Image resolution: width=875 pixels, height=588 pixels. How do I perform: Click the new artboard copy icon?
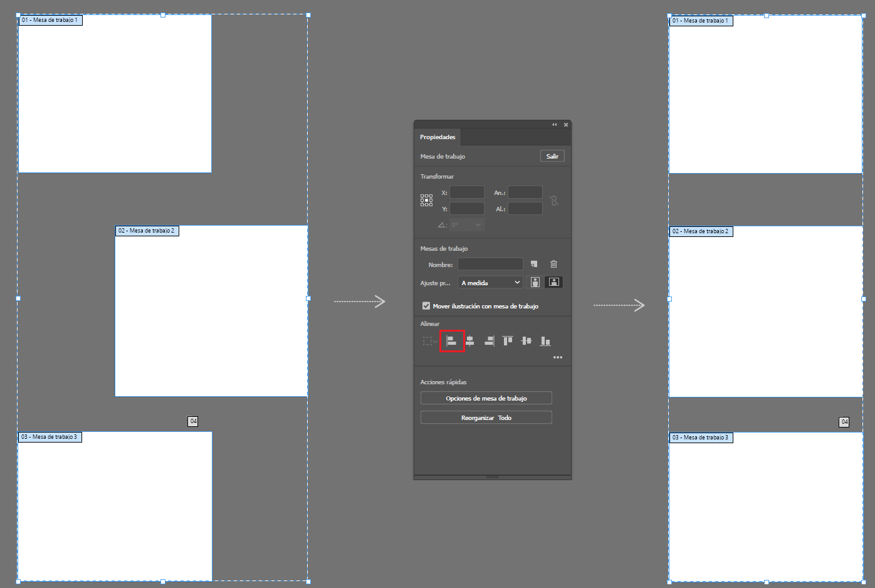534,264
